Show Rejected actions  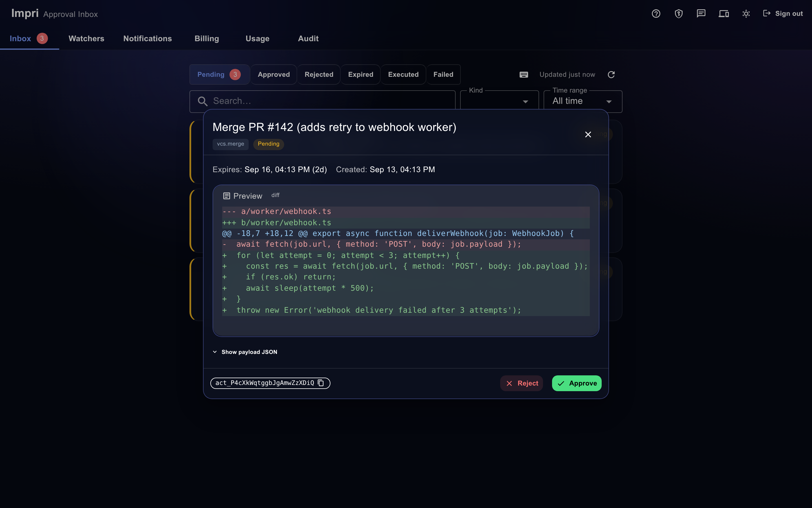coord(319,75)
